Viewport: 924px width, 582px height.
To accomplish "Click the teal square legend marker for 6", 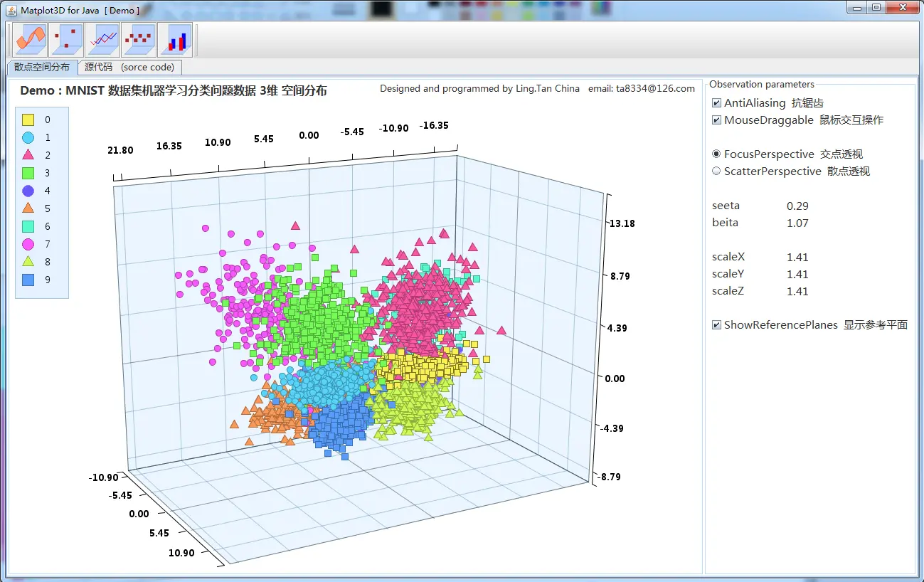I will [x=28, y=226].
